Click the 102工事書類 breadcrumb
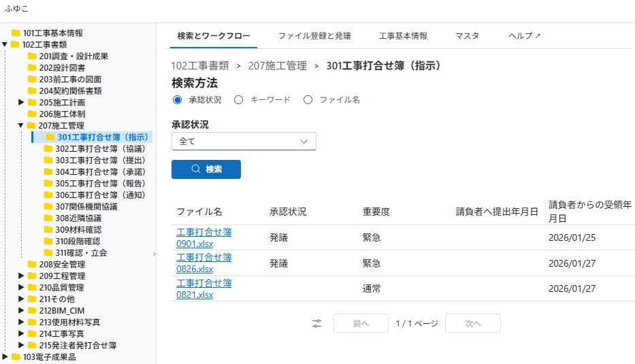The height and width of the screenshot is (364, 635). [199, 66]
